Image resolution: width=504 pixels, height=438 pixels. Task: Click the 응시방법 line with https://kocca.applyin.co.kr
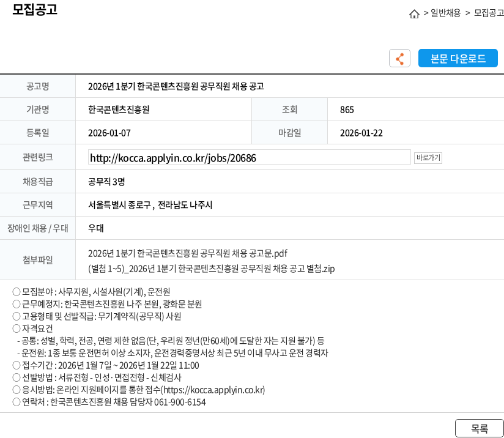tap(138, 390)
